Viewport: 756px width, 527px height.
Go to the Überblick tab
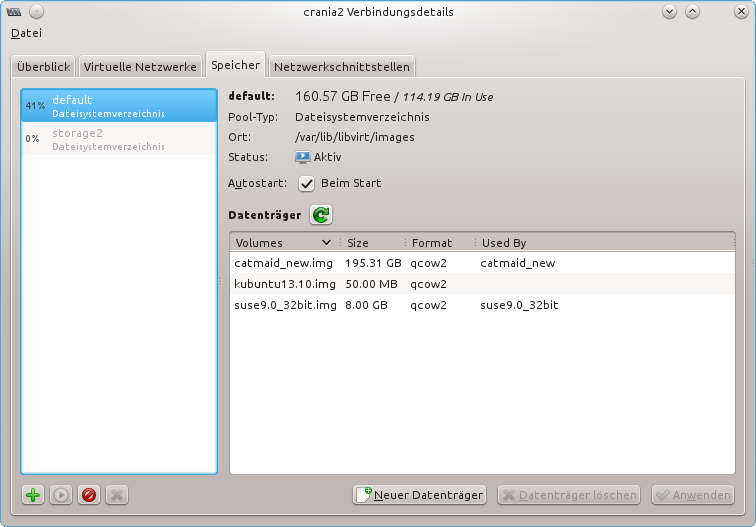coord(44,67)
